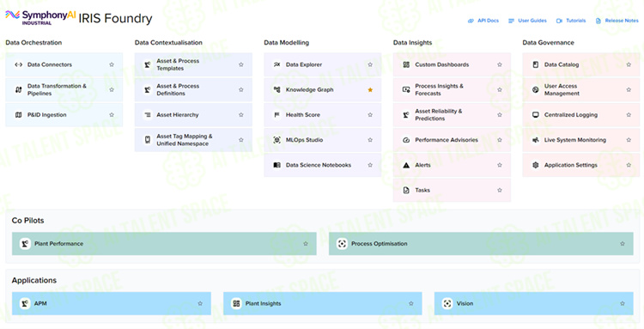Click the Asset Tag Mapping icon

pyautogui.click(x=148, y=140)
